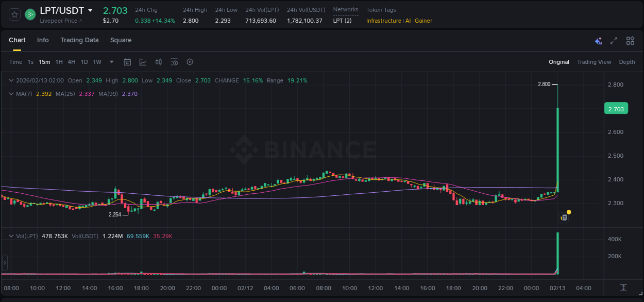Select the 1H time interval
This screenshot has height=302, width=644.
(x=59, y=62)
